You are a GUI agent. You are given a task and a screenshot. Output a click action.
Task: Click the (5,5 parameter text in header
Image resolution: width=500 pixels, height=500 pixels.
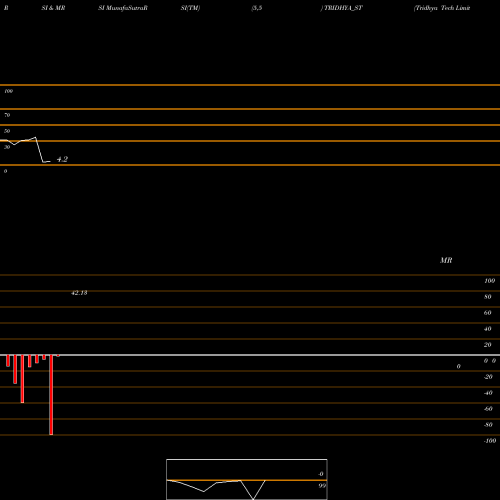(x=257, y=8)
